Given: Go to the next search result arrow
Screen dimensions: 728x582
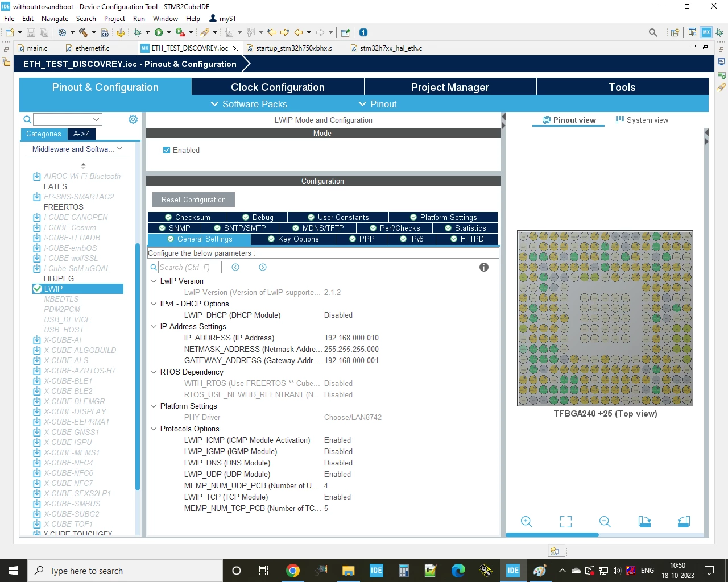Looking at the screenshot, I should pyautogui.click(x=263, y=267).
